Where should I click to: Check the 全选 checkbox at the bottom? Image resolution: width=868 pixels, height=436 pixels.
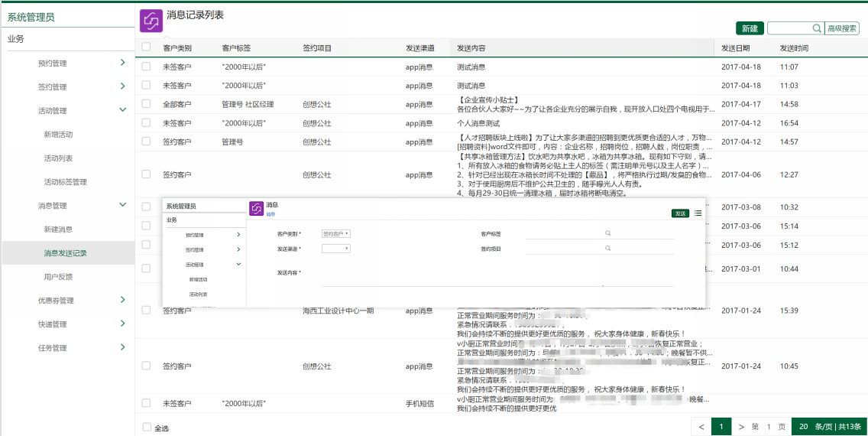[147, 427]
